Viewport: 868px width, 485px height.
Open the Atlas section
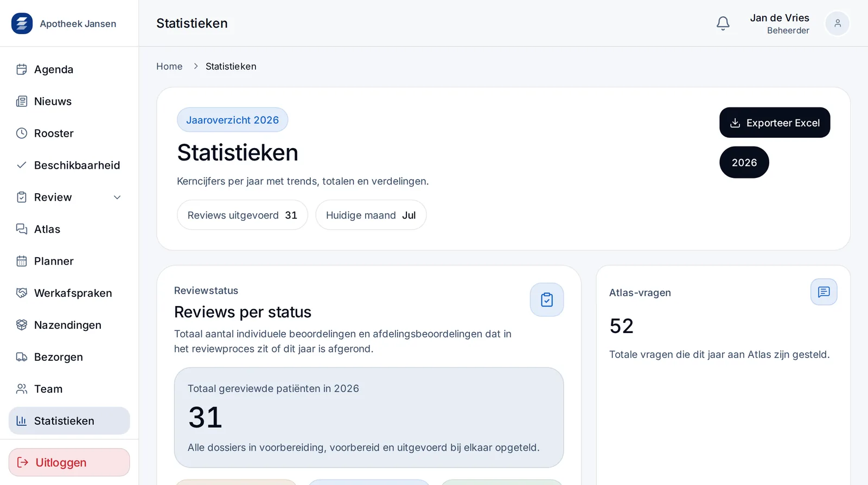click(x=69, y=229)
